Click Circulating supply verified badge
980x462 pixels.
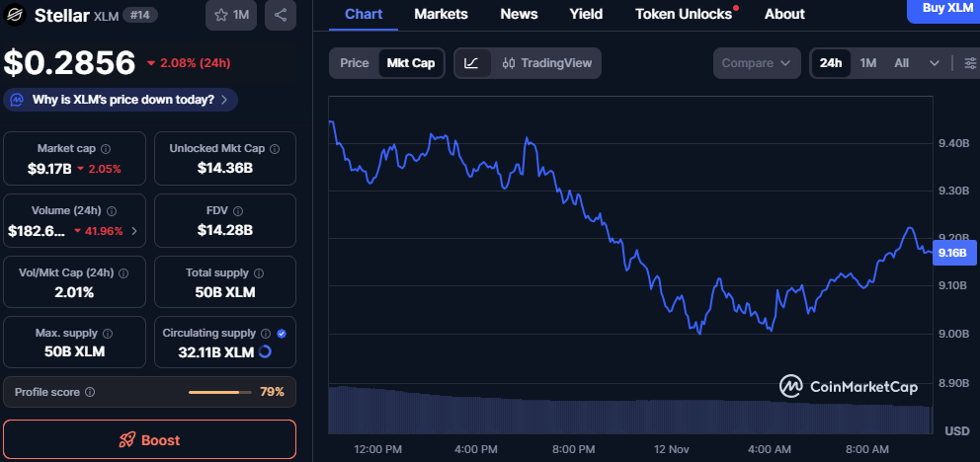click(x=283, y=334)
